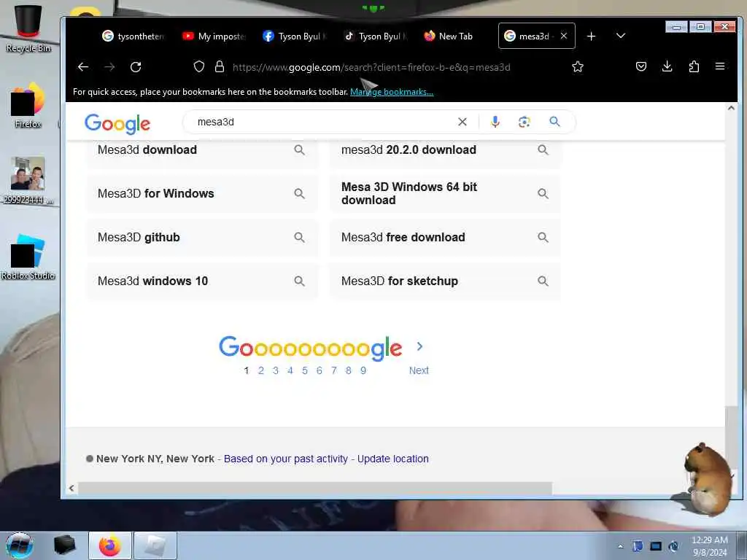The image size is (747, 560).
Task: Click the black box taskbar icon
Action: [65, 545]
